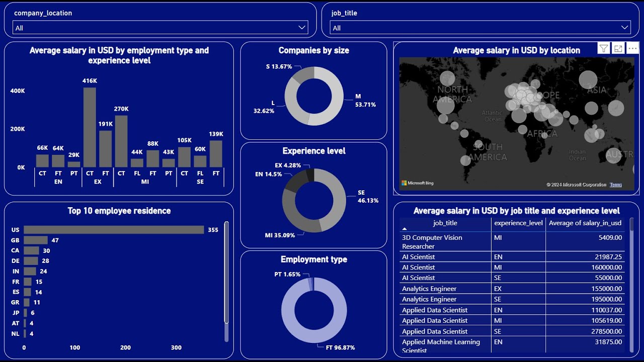Click the sort arrow under job_title header

[x=405, y=229]
